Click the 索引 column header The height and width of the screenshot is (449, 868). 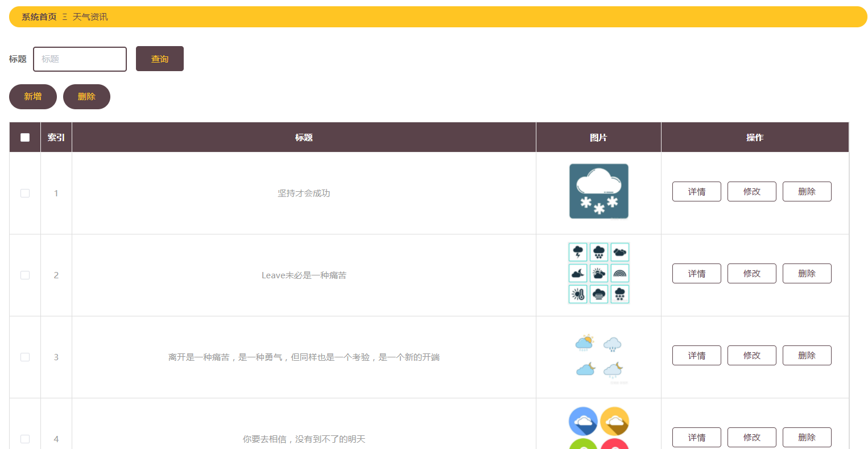[x=56, y=137]
